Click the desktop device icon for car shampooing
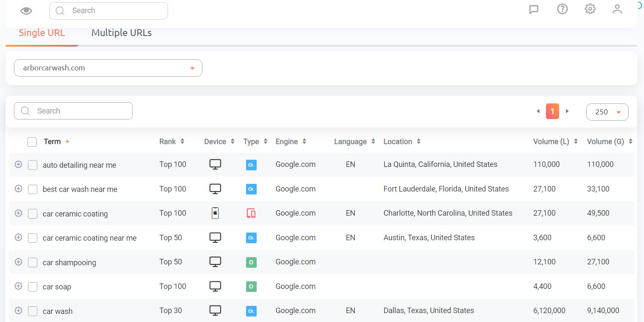This screenshot has height=322, width=644. (x=215, y=262)
